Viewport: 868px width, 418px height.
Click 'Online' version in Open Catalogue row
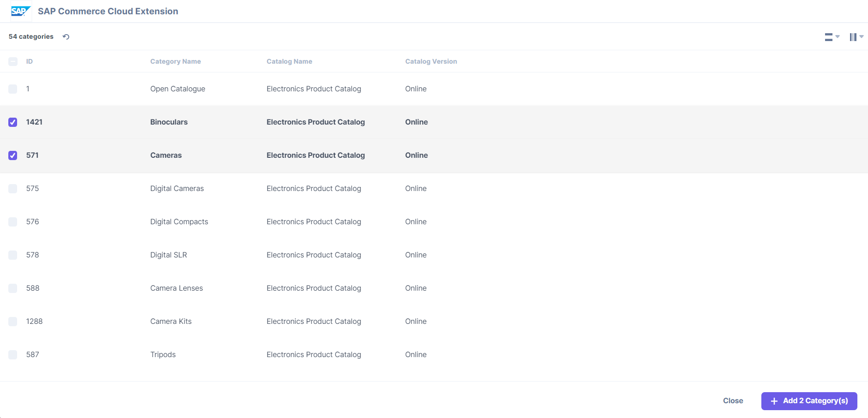pyautogui.click(x=416, y=89)
